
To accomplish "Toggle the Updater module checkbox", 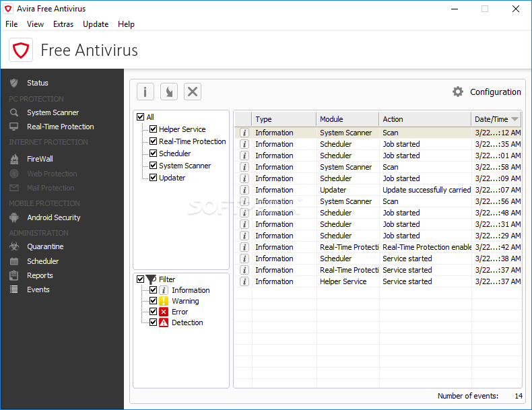I will point(154,178).
